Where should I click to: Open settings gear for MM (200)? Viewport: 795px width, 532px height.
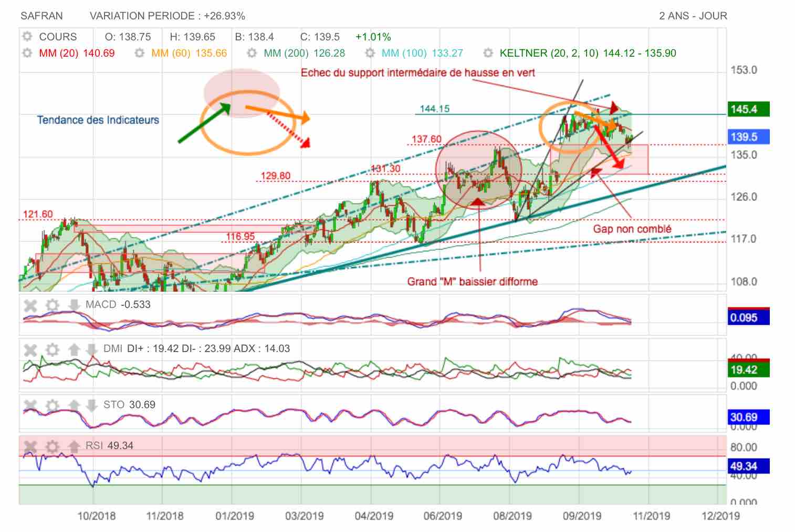pyautogui.click(x=252, y=53)
